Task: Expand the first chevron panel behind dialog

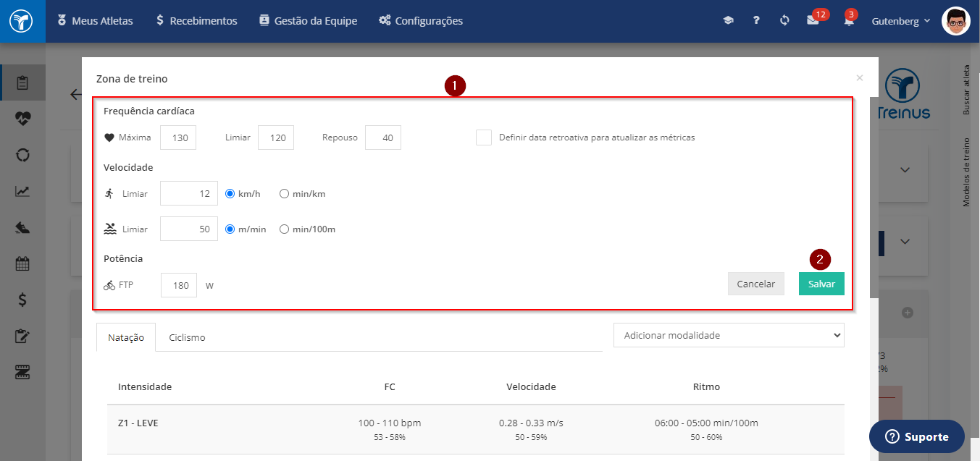Action: 905,169
